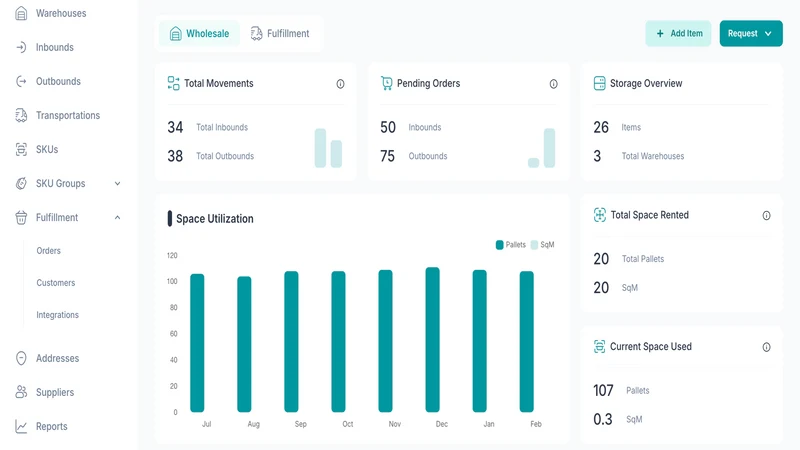Open Customers under Fulfillment

point(56,283)
